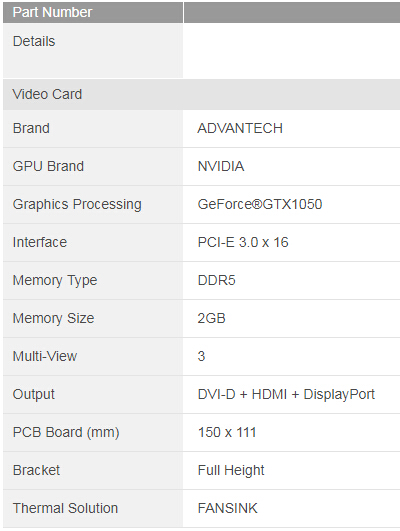Click the Memory Type label

coord(55,281)
